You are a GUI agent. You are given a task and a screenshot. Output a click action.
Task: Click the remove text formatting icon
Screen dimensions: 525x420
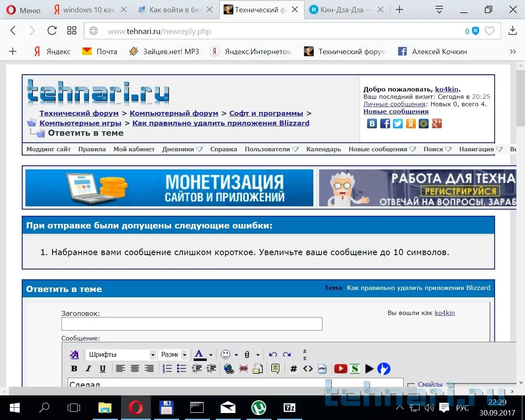(74, 354)
